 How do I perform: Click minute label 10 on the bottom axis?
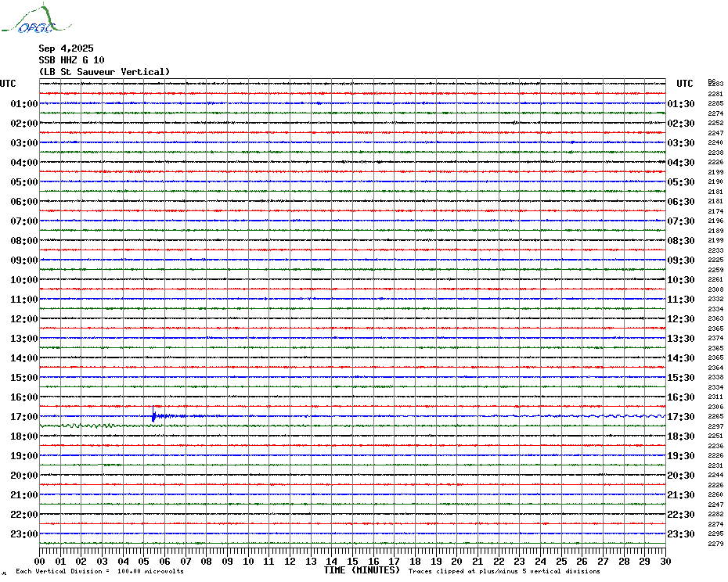[248, 562]
